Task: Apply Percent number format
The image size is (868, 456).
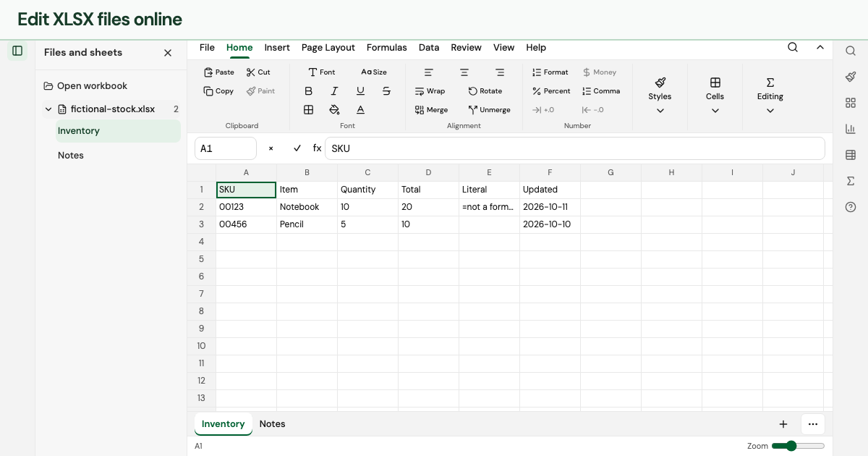Action: [x=552, y=91]
